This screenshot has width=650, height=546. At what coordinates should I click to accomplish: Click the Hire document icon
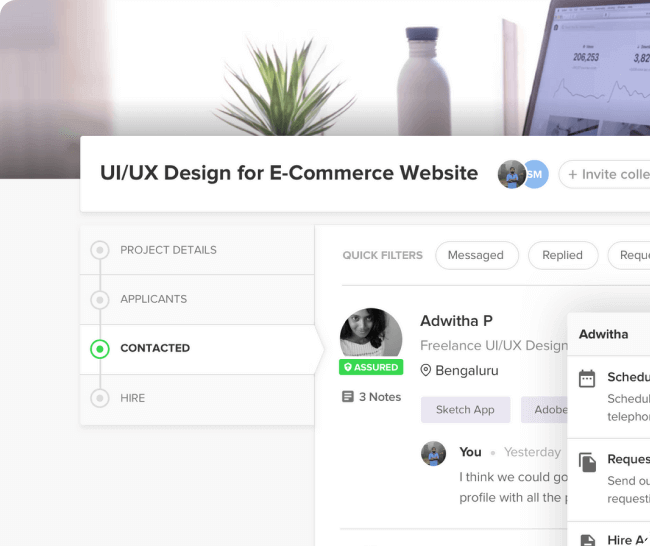click(x=587, y=540)
